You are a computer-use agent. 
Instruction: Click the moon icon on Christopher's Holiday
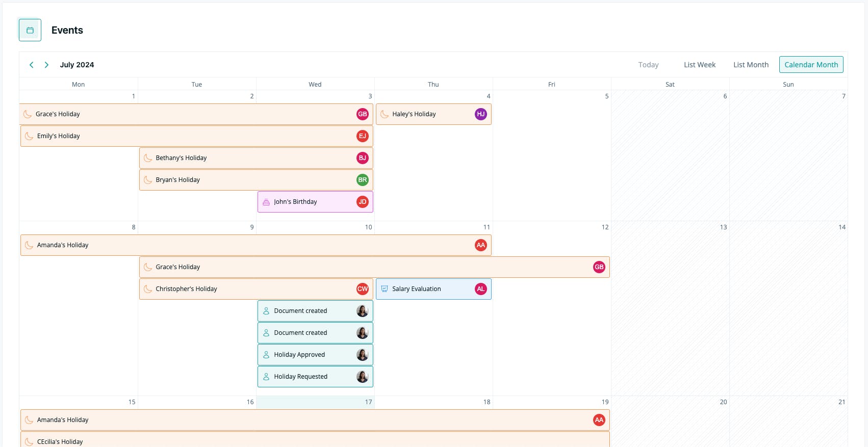[x=148, y=289]
